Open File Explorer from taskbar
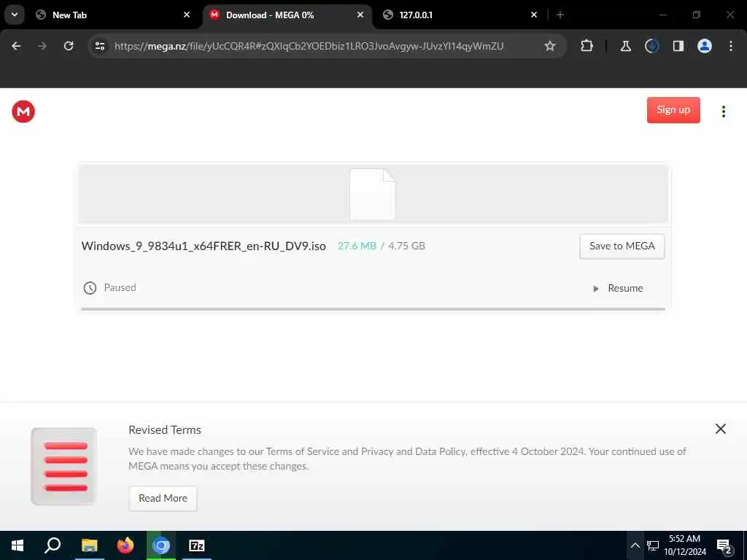The width and height of the screenshot is (747, 560). tap(89, 545)
